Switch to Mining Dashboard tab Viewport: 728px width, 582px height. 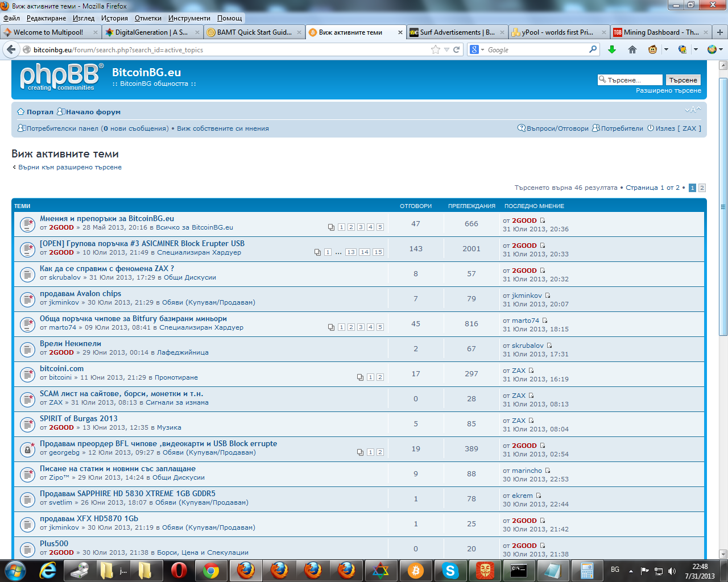tap(661, 32)
